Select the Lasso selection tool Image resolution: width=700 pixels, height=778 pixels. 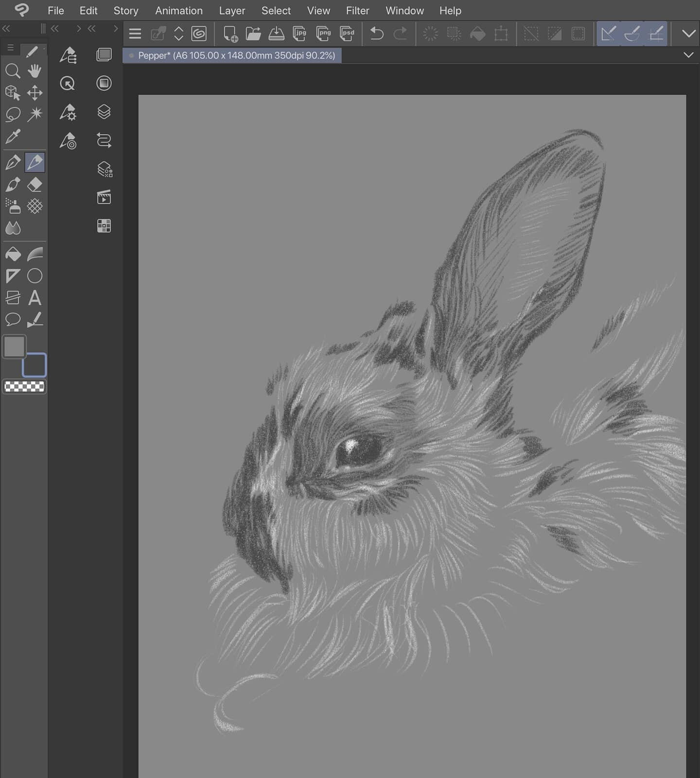coord(13,114)
